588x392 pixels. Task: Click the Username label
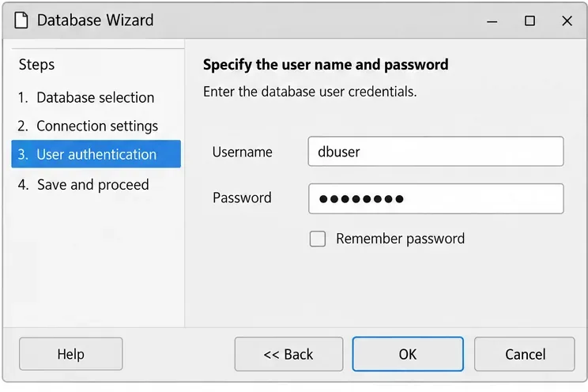243,152
